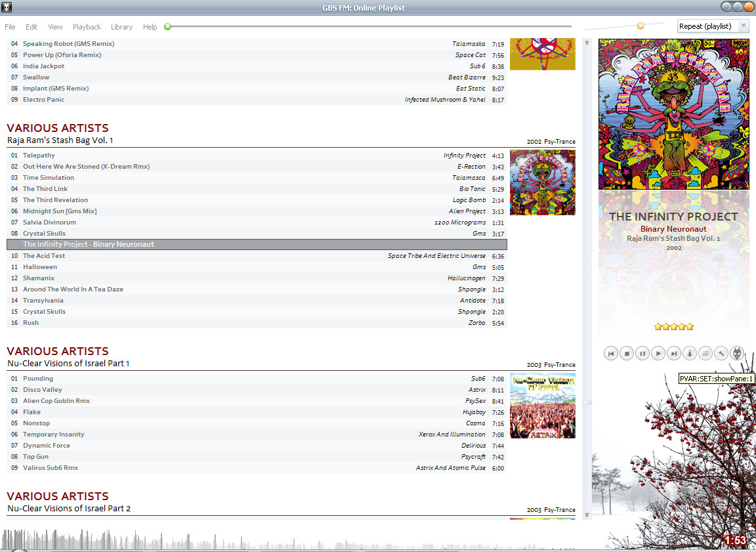Select track Nonstop by Cosma
The image size is (756, 552).
point(257,423)
